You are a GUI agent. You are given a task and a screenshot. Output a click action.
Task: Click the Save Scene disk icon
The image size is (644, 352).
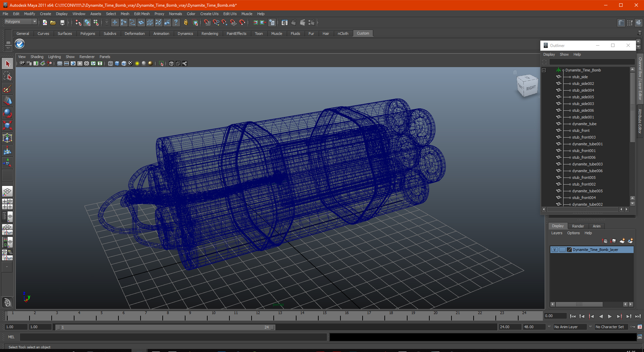tap(62, 22)
